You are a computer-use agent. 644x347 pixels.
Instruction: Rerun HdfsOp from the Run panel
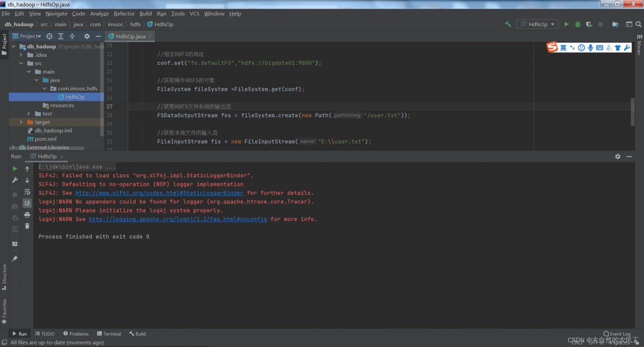(x=15, y=169)
